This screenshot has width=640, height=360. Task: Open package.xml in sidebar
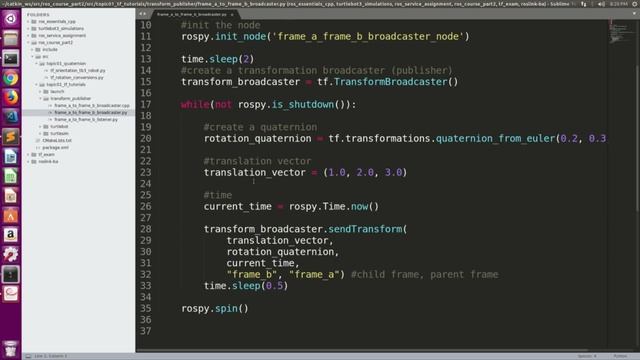click(x=56, y=147)
